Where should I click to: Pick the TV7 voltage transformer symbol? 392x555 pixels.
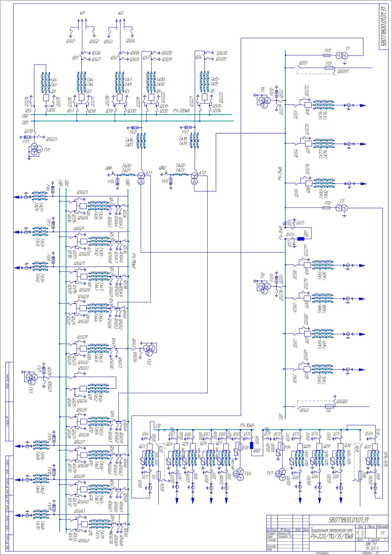pyautogui.click(x=281, y=474)
